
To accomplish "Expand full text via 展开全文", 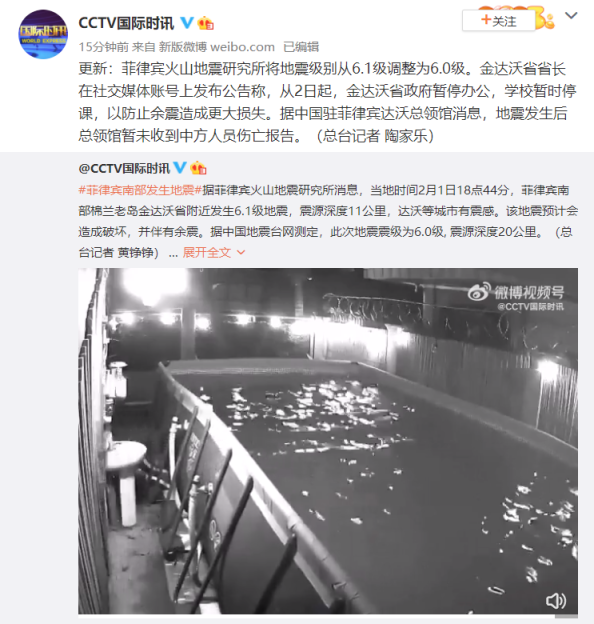I will tap(207, 252).
